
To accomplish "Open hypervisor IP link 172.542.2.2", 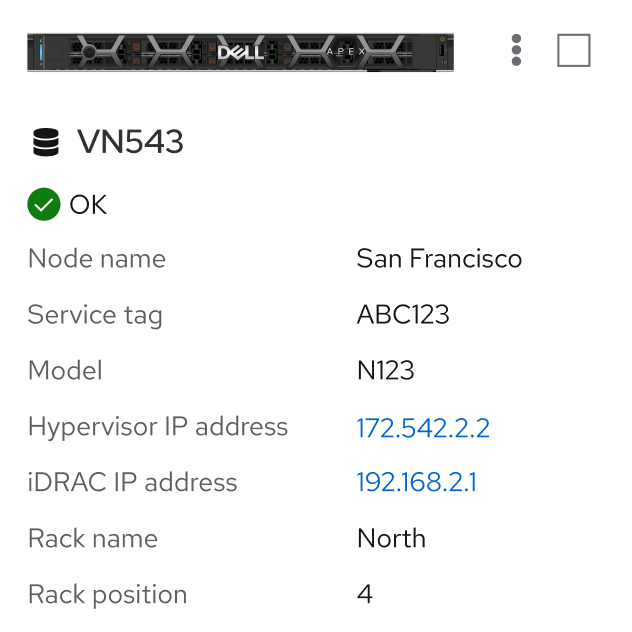I will click(423, 428).
